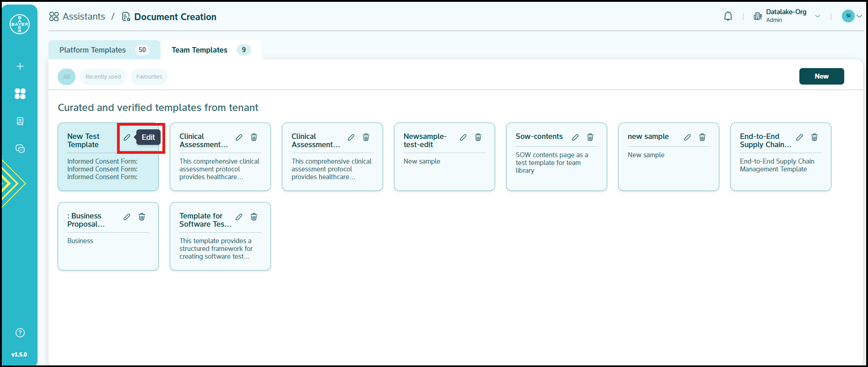Open the four-dot apps grid in sidebar
This screenshot has width=868, height=367.
(20, 94)
